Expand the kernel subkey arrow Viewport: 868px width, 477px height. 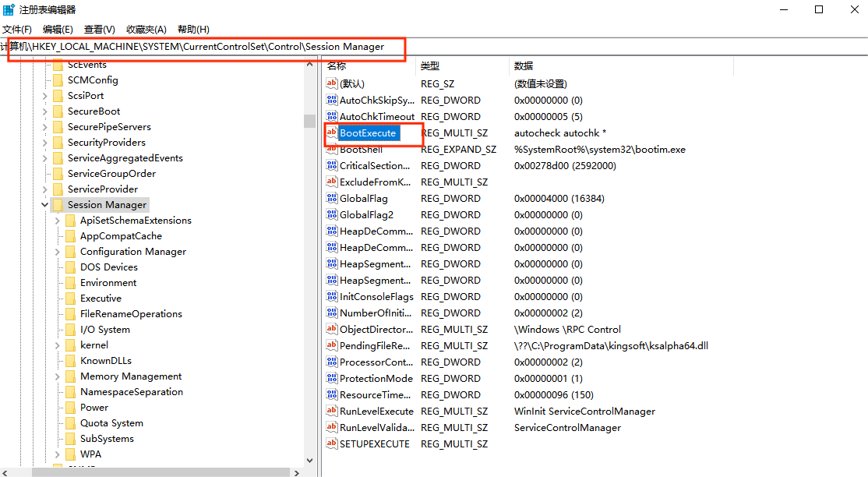click(58, 345)
